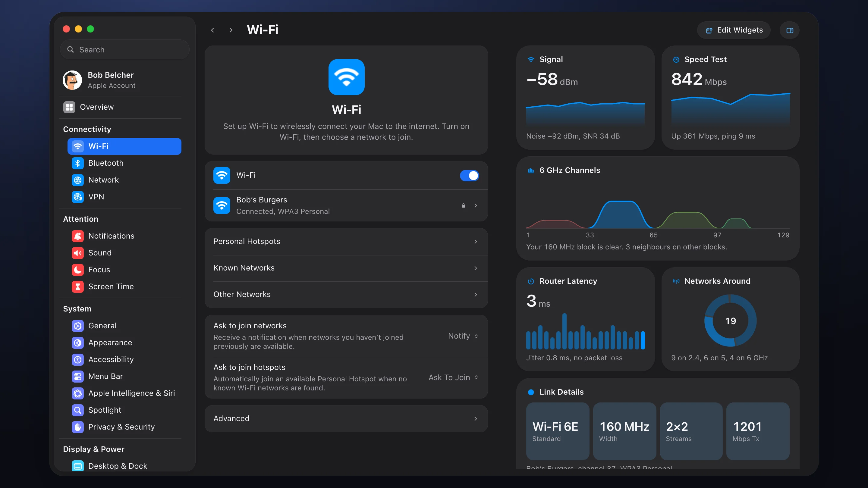Viewport: 868px width, 488px height.
Task: Open Other Networks list
Action: click(x=346, y=294)
